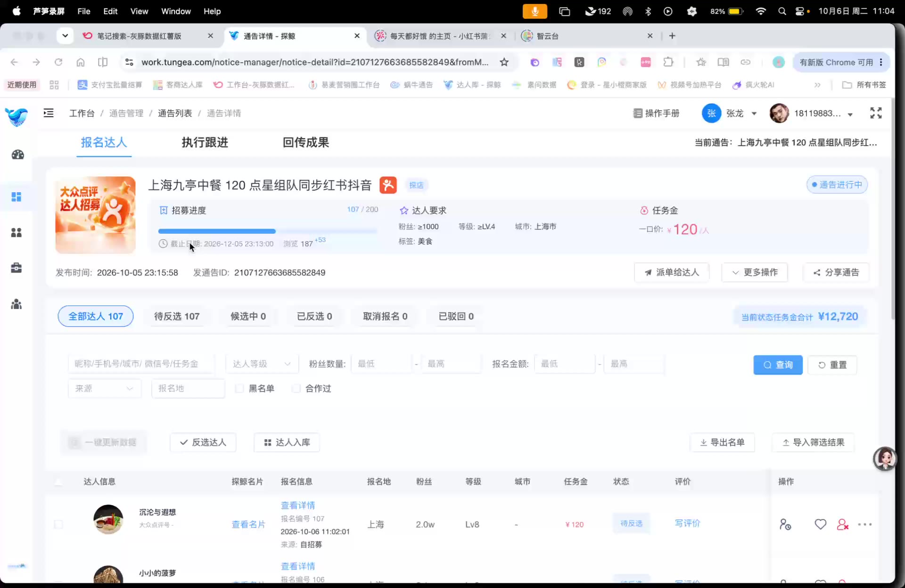
Task: Open the 张龙 account dropdown
Action: (x=729, y=113)
